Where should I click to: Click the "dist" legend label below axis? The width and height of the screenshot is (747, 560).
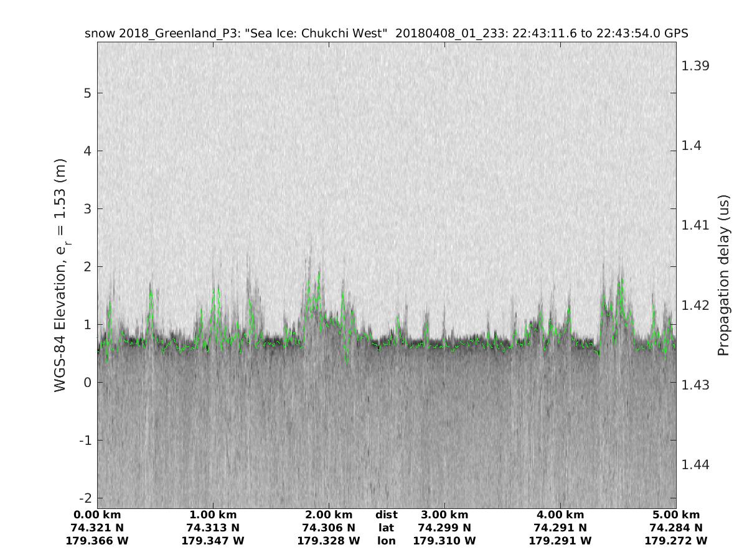click(x=386, y=515)
